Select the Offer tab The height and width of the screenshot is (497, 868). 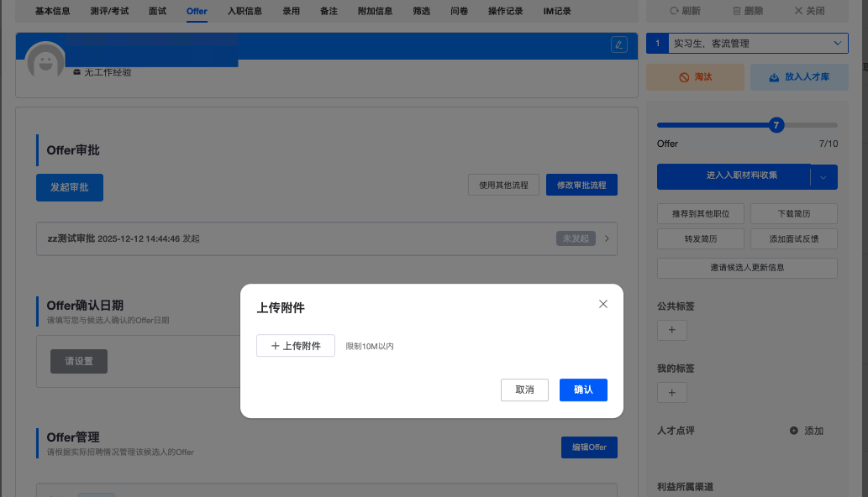(197, 11)
